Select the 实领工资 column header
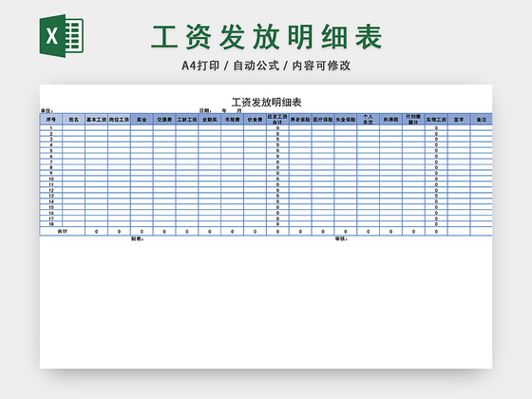Image resolution: width=532 pixels, height=399 pixels. 436,120
